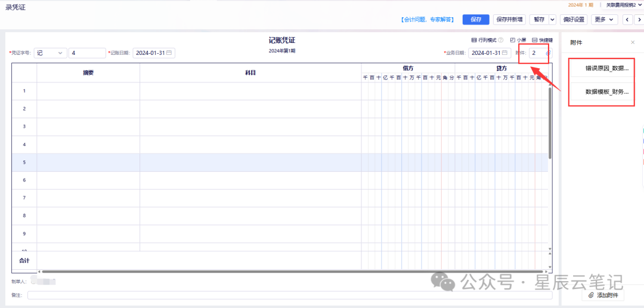Toggle 行列模式 layout icon

[x=474, y=41]
